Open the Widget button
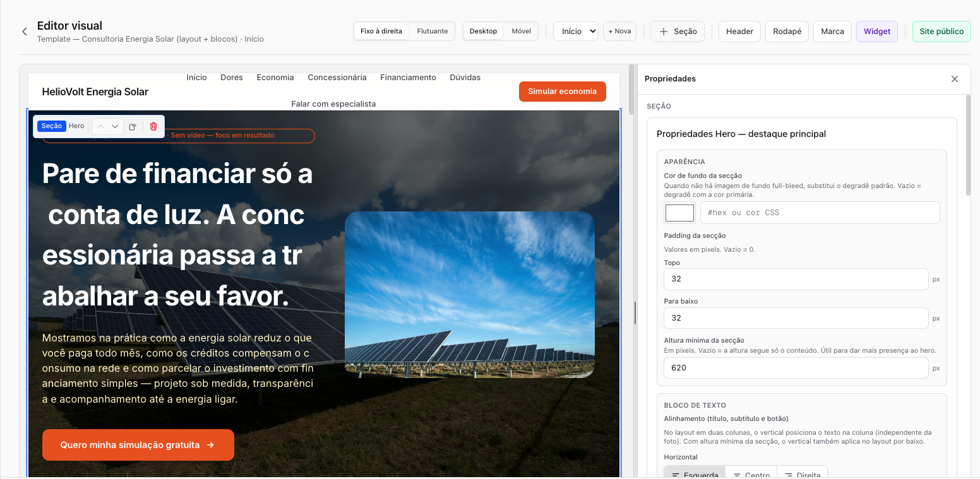This screenshot has width=980, height=479. click(877, 32)
